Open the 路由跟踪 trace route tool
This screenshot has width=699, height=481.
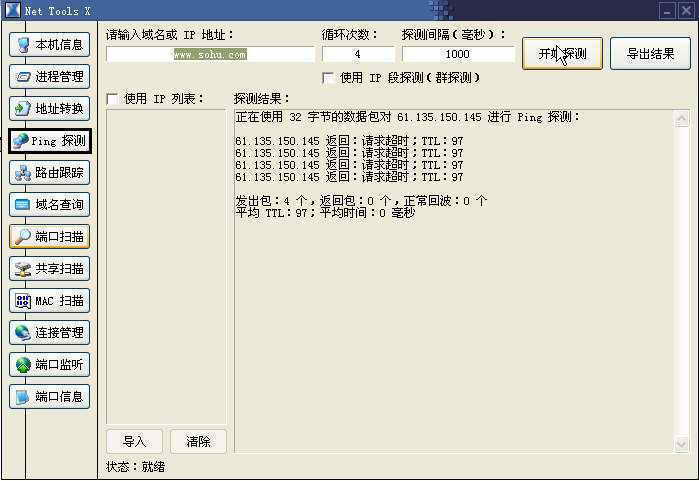point(50,173)
